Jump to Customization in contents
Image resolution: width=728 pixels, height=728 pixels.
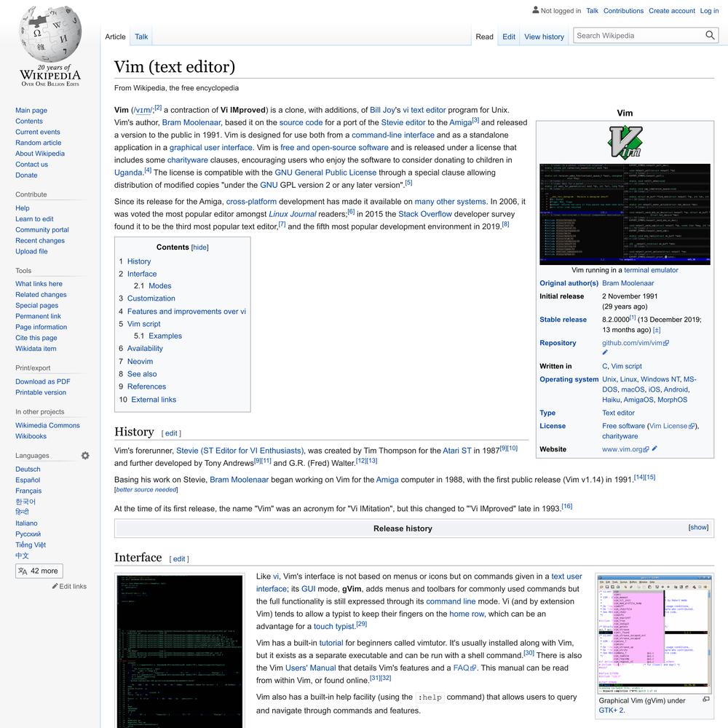151,298
